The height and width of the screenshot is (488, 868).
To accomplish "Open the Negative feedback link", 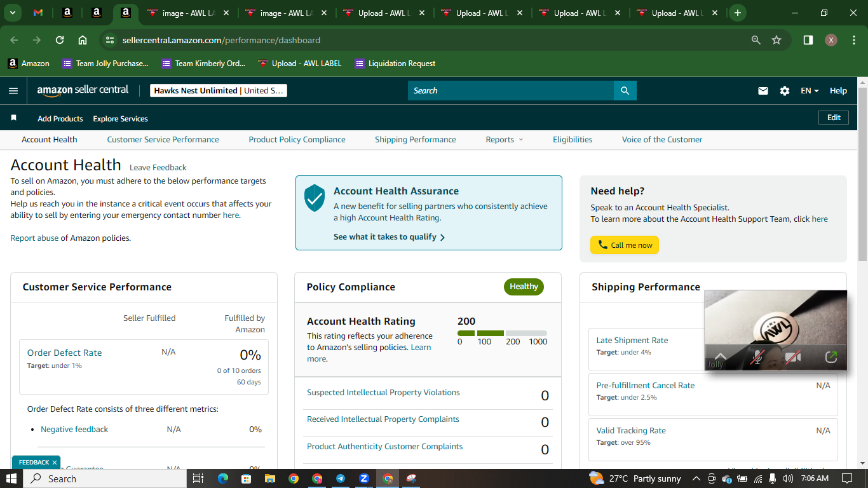I will tap(74, 430).
